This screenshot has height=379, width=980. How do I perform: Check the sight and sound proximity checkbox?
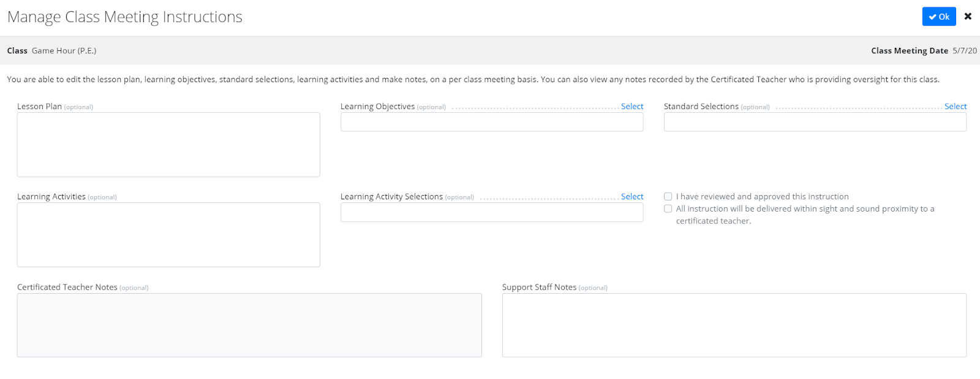tap(668, 209)
